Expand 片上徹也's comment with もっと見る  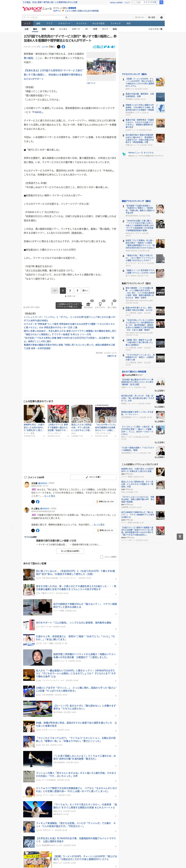99,525
